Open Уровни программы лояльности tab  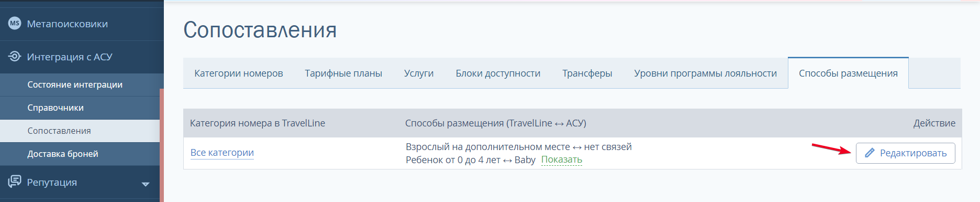click(705, 73)
